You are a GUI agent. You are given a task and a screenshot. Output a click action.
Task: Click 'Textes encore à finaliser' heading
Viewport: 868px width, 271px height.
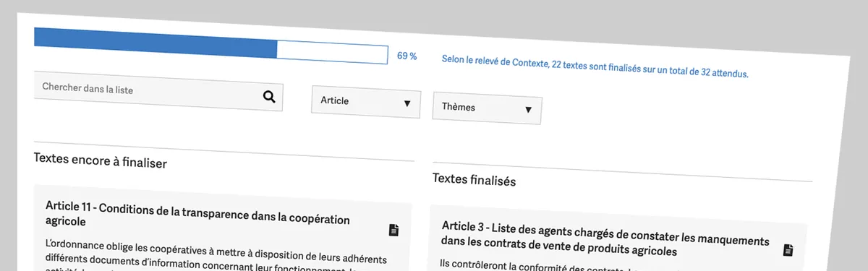pos(100,162)
